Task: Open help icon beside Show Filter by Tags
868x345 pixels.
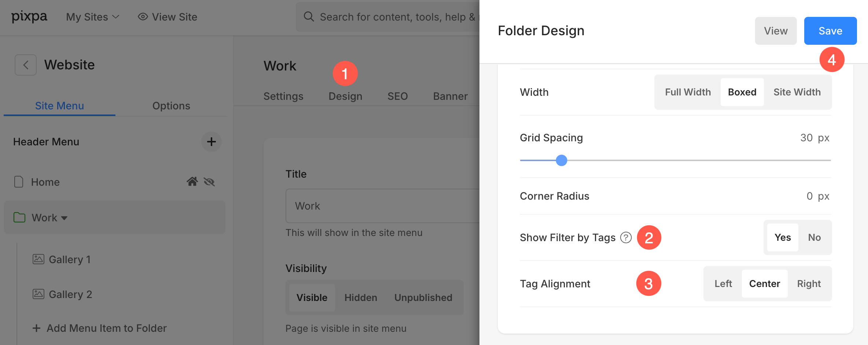Action: click(626, 237)
